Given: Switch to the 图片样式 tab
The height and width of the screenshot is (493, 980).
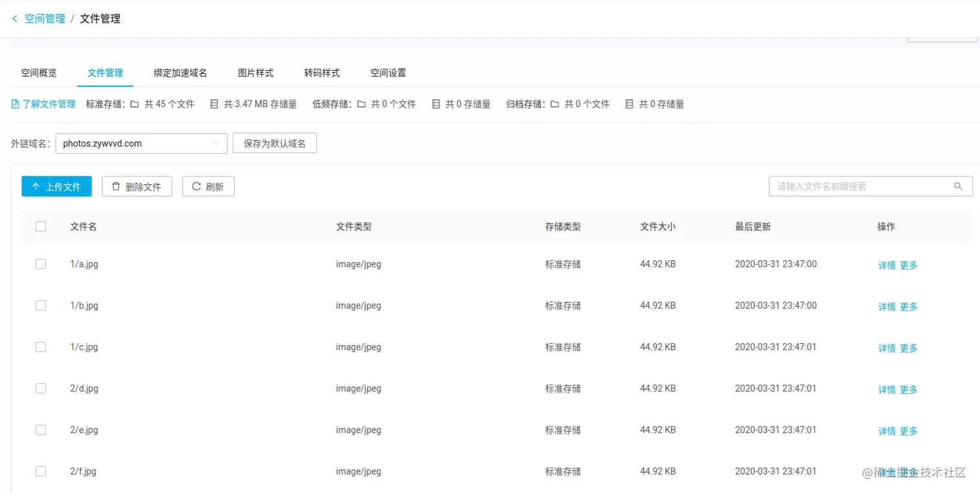Looking at the screenshot, I should pos(255,73).
